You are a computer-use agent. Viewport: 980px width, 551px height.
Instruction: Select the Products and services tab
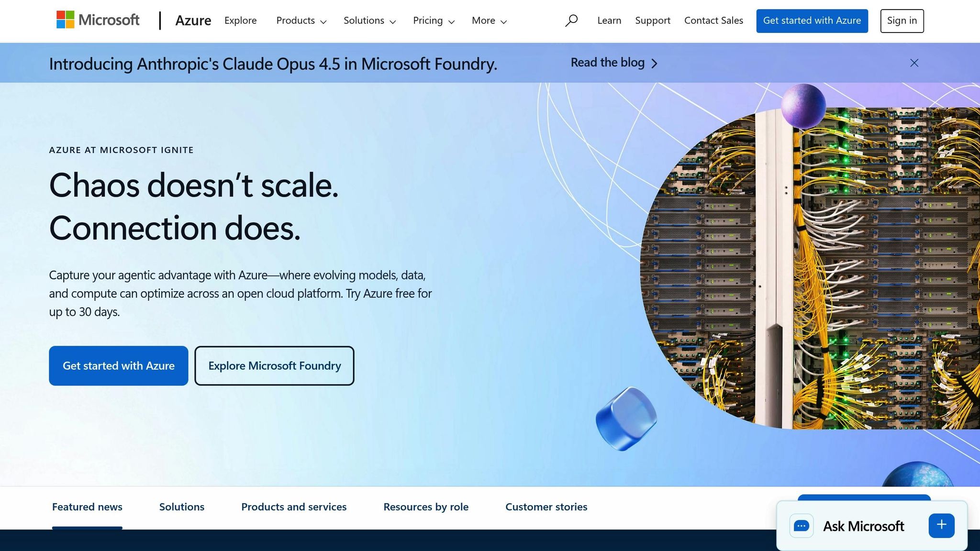[294, 507]
